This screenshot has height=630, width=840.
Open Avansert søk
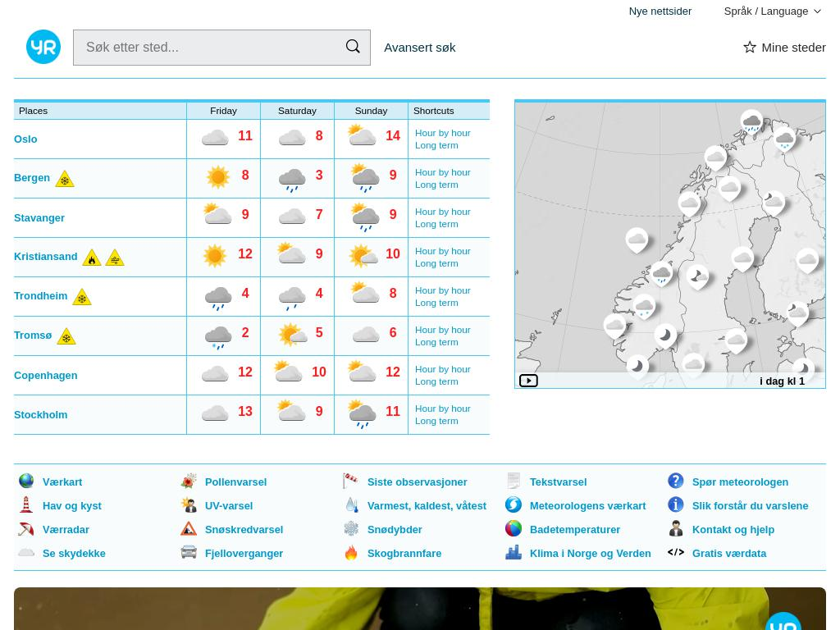click(419, 48)
